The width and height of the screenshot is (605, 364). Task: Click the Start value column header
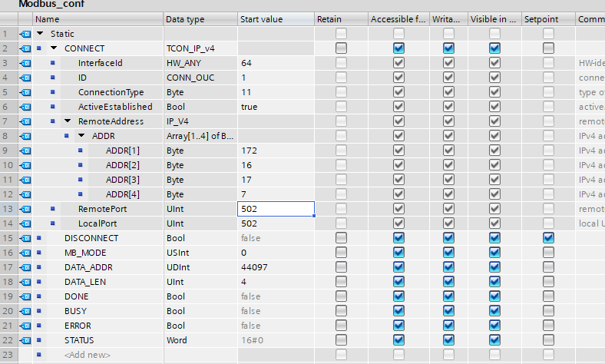click(276, 19)
